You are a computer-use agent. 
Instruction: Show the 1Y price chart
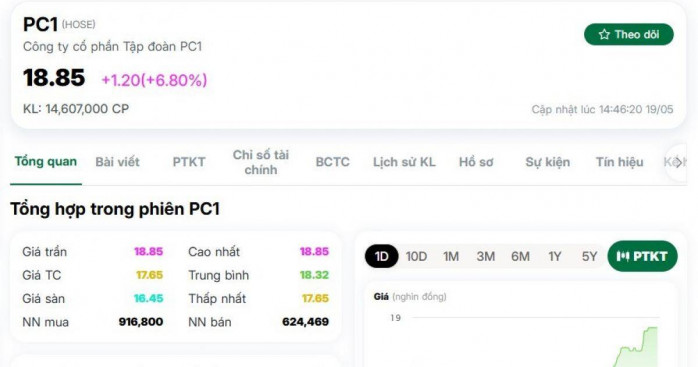point(555,256)
